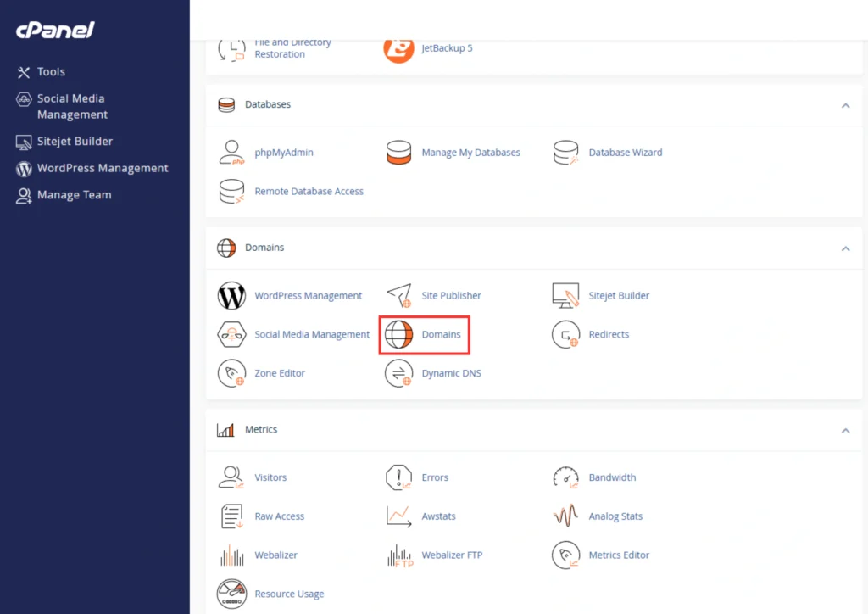Viewport: 868px width, 614px height.
Task: Click the Tools wrench icon in sidebar
Action: pos(23,73)
